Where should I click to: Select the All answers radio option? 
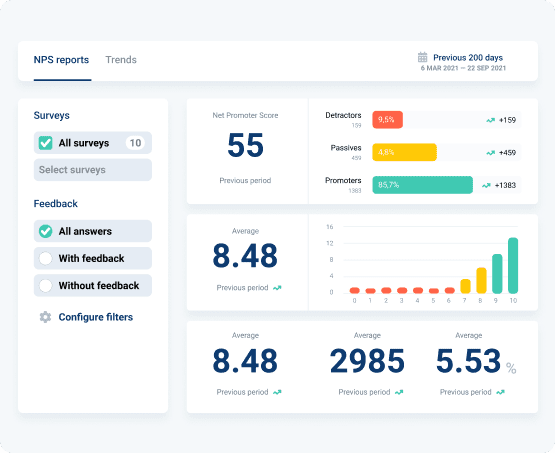tap(46, 231)
